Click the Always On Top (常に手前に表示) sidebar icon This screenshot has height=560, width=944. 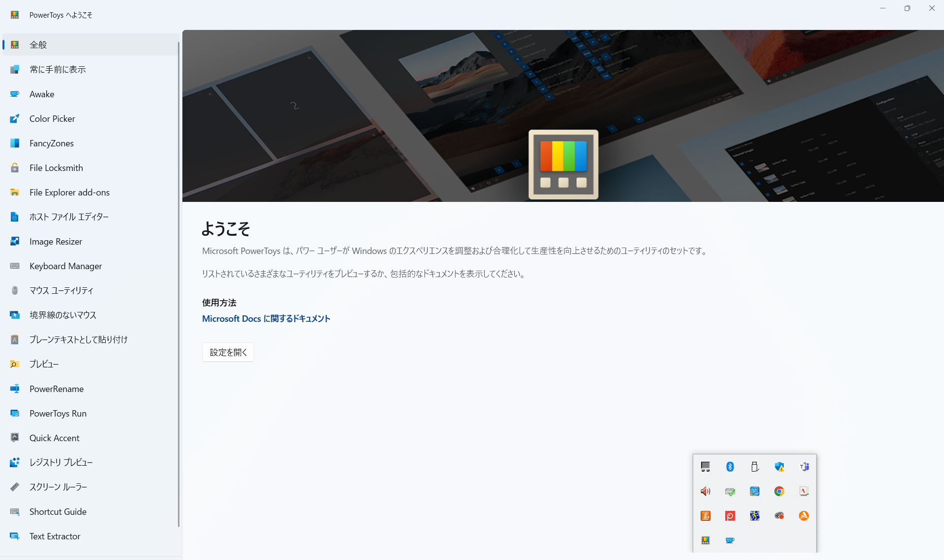tap(15, 69)
